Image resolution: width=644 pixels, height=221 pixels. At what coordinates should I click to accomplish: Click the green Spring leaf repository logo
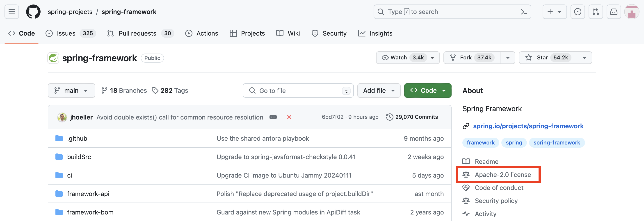click(53, 58)
